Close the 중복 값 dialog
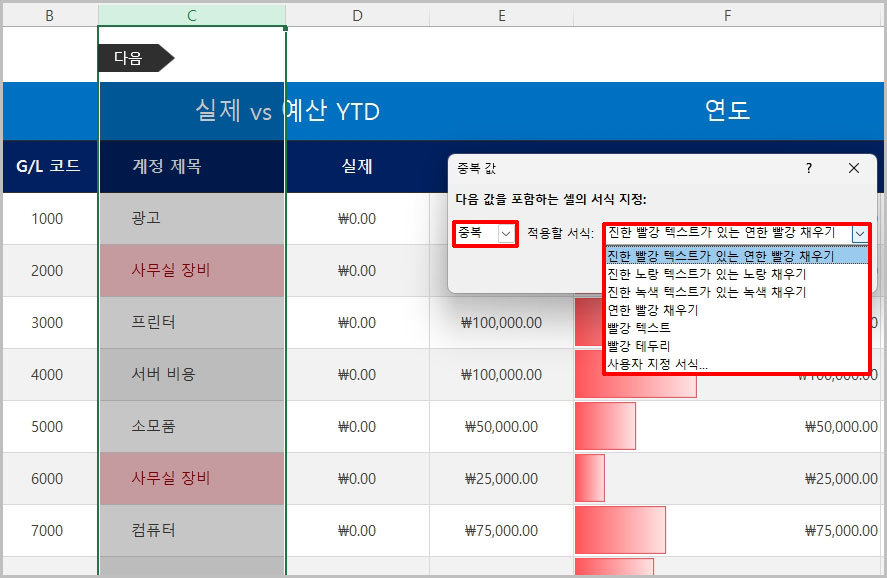Image resolution: width=887 pixels, height=578 pixels. tap(853, 168)
